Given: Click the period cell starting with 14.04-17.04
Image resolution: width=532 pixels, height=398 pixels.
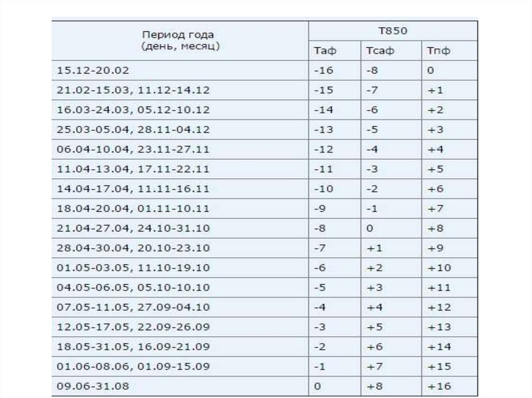Looking at the screenshot, I should 133,189.
